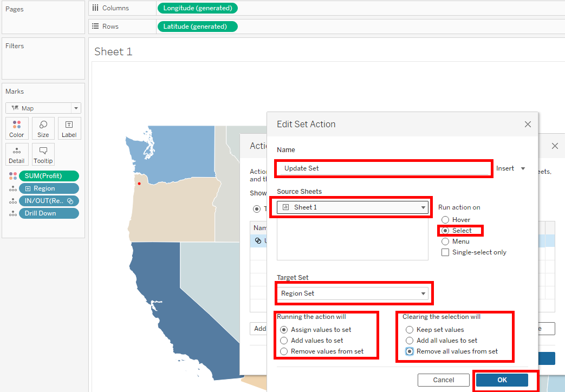Viewport: 565px width, 392px height.
Task: Choose Hover under Run action on
Action: [x=445, y=220]
